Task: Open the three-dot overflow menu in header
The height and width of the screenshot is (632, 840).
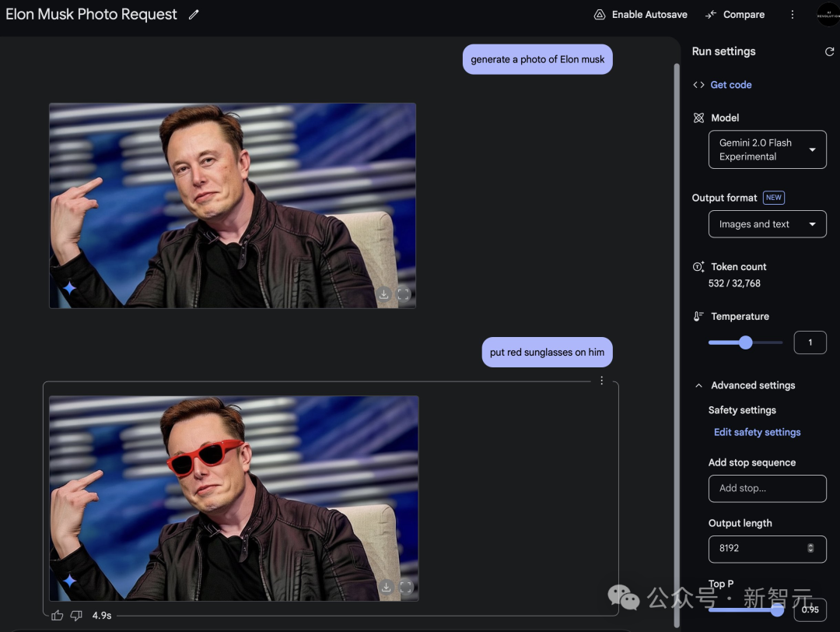Action: click(x=793, y=15)
